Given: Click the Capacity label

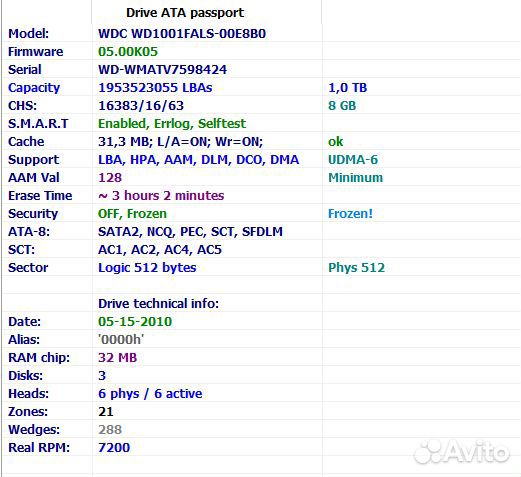Looking at the screenshot, I should (x=34, y=88).
